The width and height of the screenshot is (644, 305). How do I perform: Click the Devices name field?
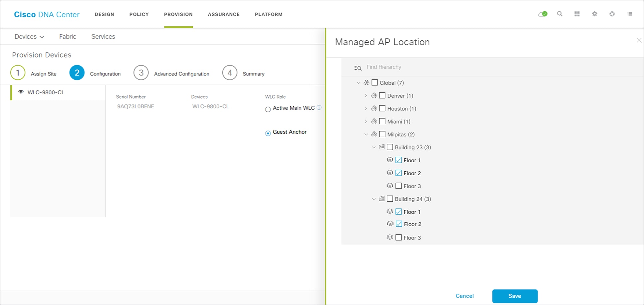pyautogui.click(x=222, y=107)
